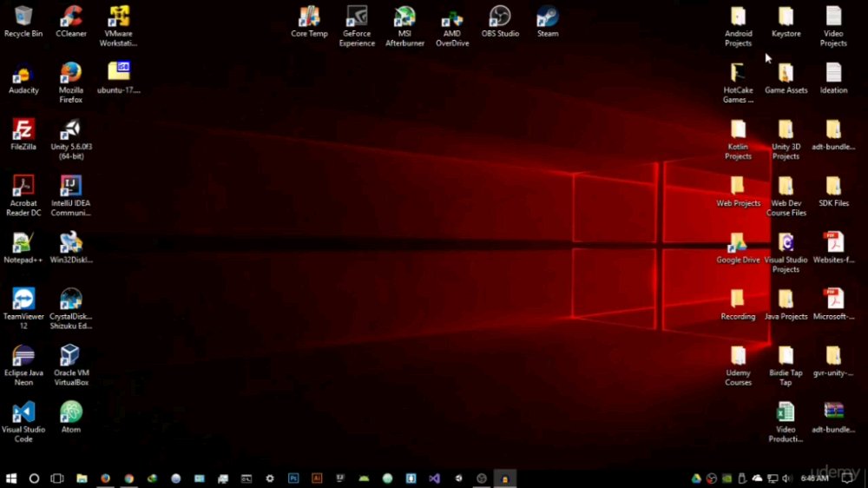Viewport: 868px width, 488px height.
Task: Select the Web Projects folder
Action: click(738, 191)
